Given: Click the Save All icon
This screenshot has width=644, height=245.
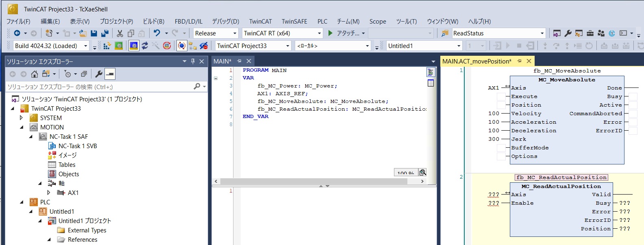Looking at the screenshot, I should [x=104, y=33].
